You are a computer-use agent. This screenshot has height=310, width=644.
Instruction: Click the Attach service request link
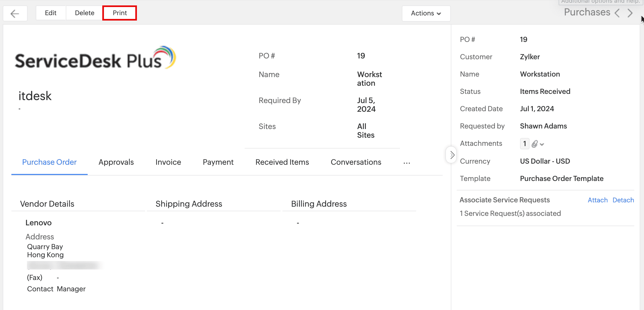coord(597,200)
